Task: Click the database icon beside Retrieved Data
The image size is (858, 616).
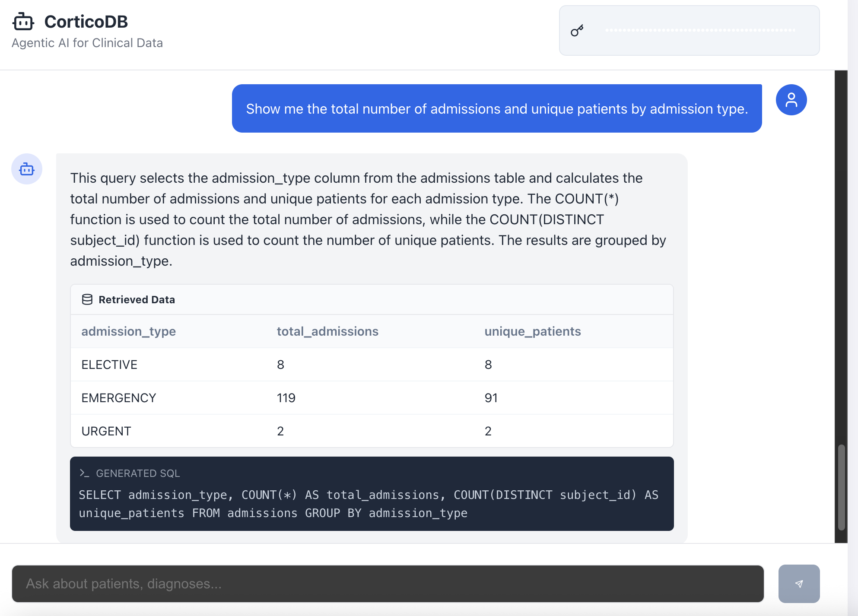Action: (x=87, y=299)
